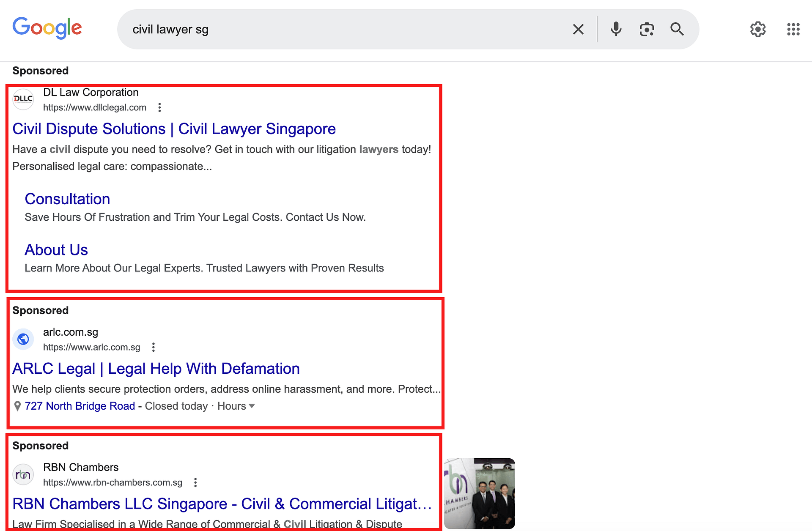Clear the search box text
Viewport: 812px width, 531px height.
pos(578,29)
